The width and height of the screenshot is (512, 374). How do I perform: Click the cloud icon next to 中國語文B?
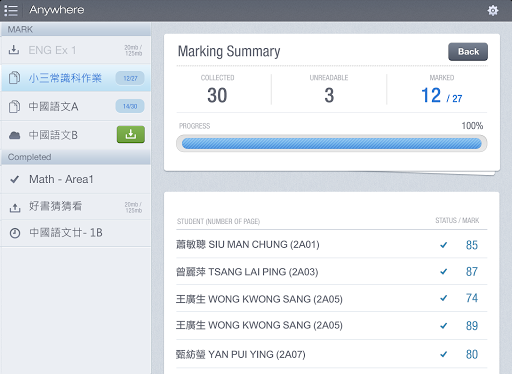pyautogui.click(x=14, y=135)
